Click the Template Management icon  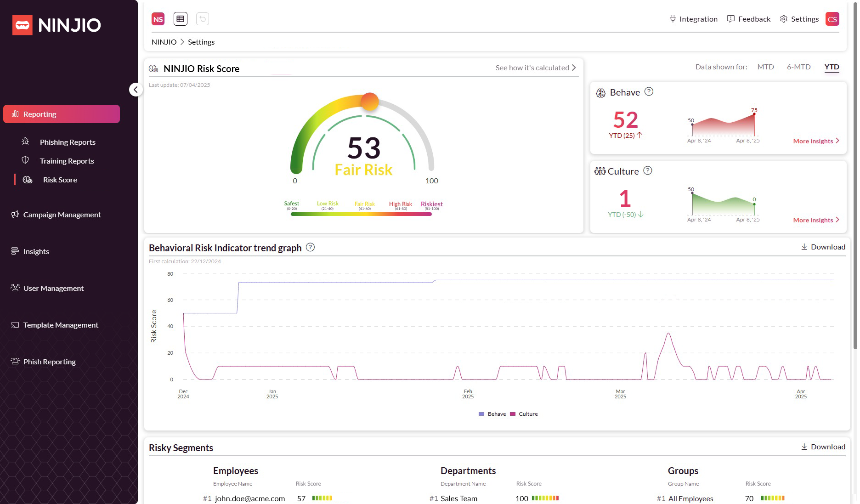click(15, 325)
